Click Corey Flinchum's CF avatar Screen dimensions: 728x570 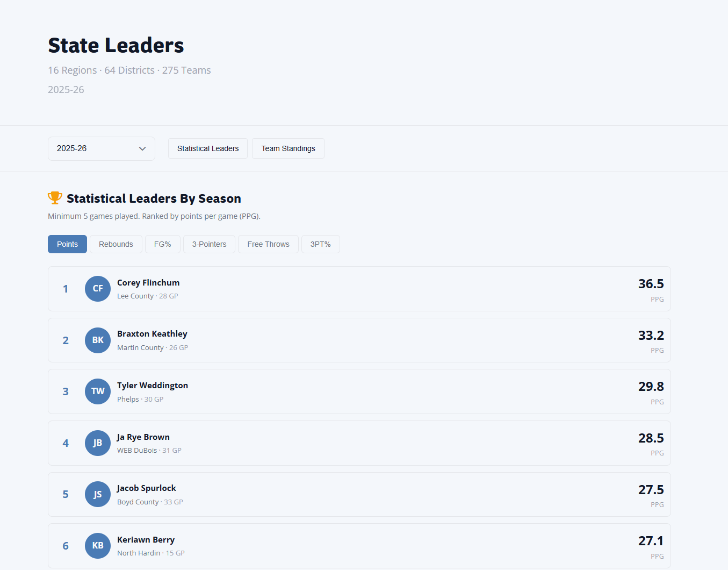[98, 289]
